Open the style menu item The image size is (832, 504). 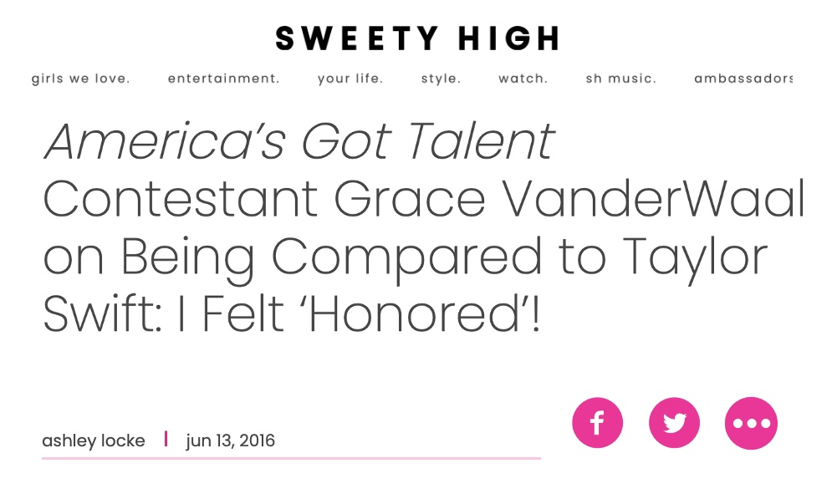(x=441, y=79)
